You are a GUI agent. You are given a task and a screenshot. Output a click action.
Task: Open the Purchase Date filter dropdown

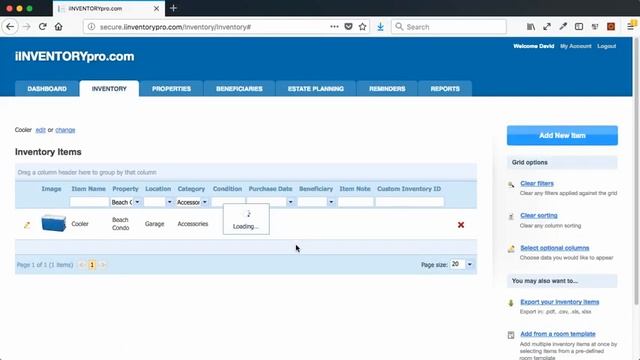pos(291,202)
